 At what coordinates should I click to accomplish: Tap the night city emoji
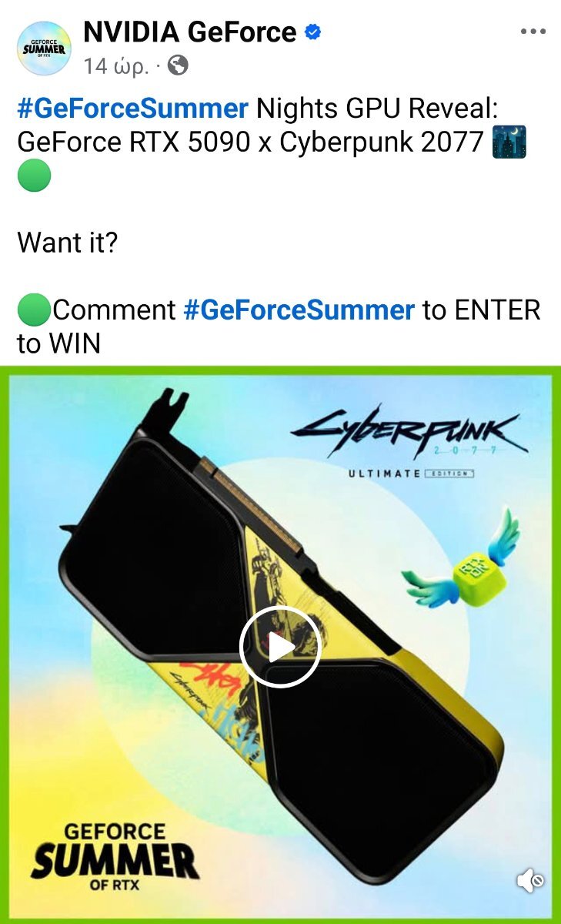(509, 142)
